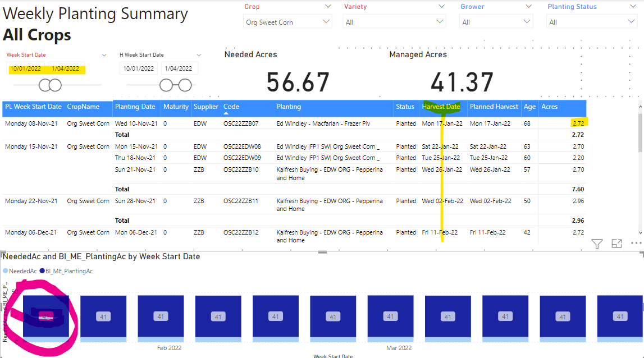Select code cell OSC22ZZB11

[x=241, y=201]
